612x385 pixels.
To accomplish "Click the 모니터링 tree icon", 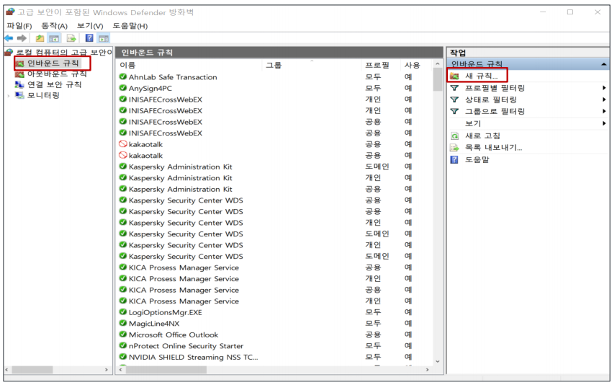I will [20, 95].
